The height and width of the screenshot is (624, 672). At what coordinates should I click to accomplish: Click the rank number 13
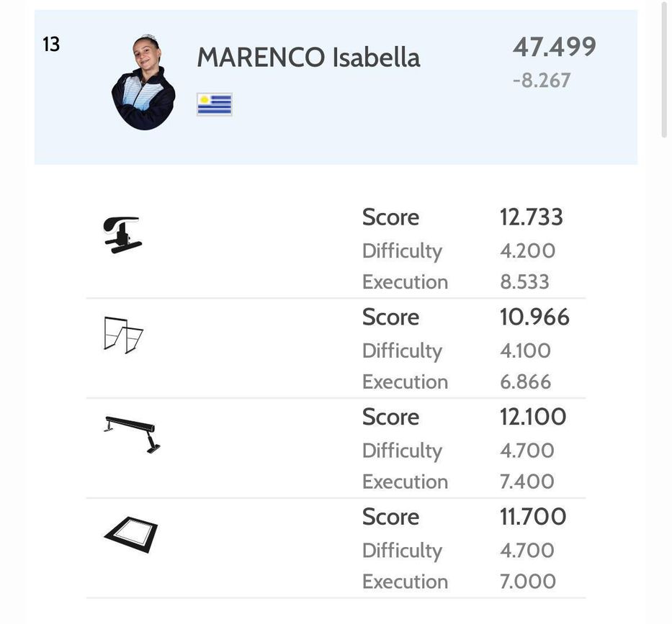[51, 45]
